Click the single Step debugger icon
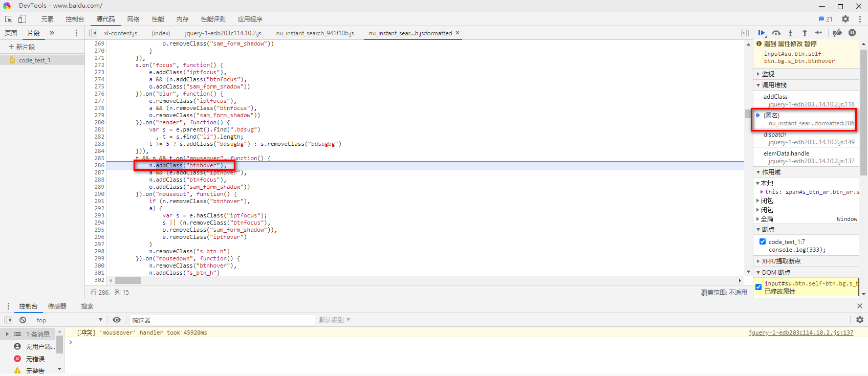 [818, 33]
